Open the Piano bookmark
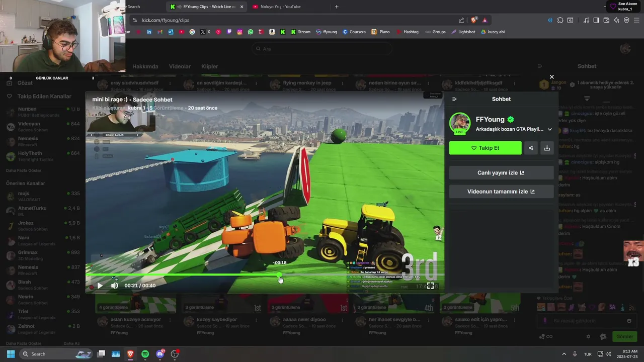The width and height of the screenshot is (644, 362). coord(381,32)
